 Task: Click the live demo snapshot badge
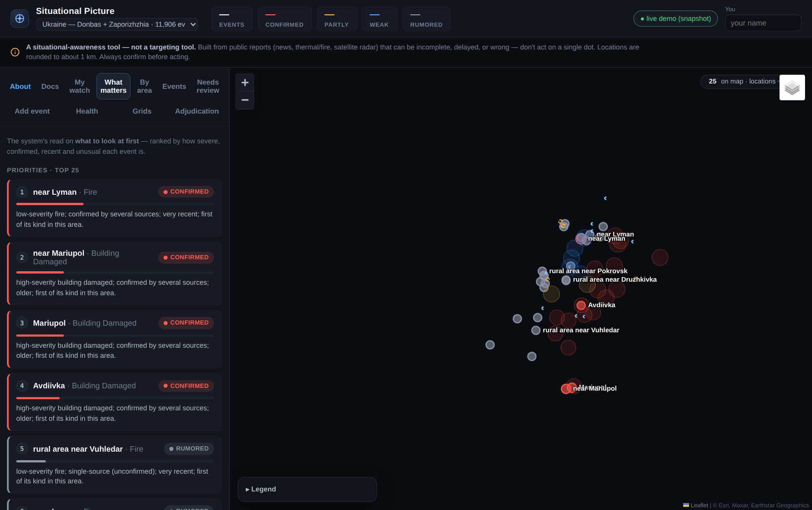pyautogui.click(x=676, y=19)
